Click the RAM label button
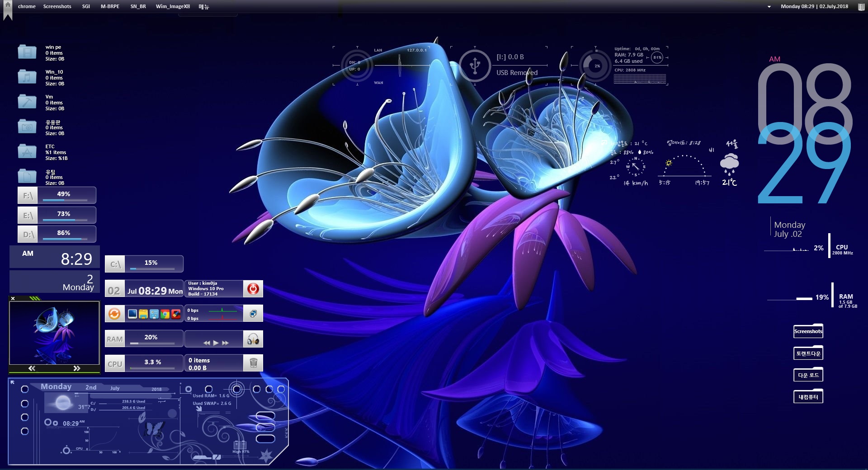 (x=115, y=339)
